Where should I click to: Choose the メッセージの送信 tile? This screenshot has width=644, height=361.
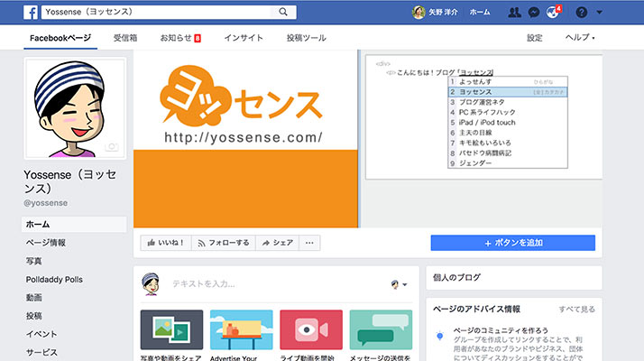pyautogui.click(x=382, y=335)
